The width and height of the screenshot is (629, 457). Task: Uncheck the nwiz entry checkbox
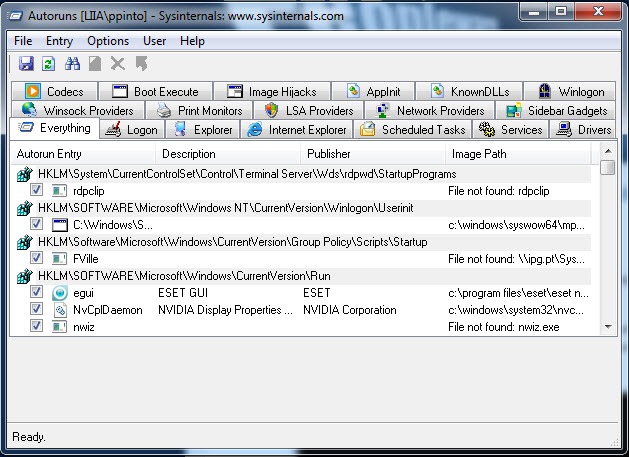(36, 326)
